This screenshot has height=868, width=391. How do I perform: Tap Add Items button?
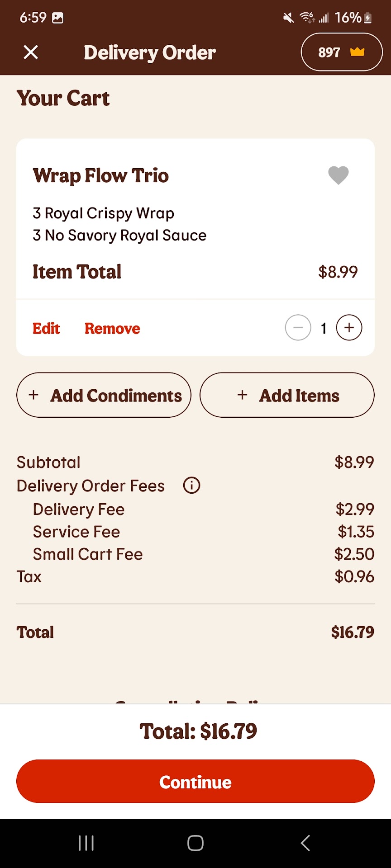tap(287, 396)
